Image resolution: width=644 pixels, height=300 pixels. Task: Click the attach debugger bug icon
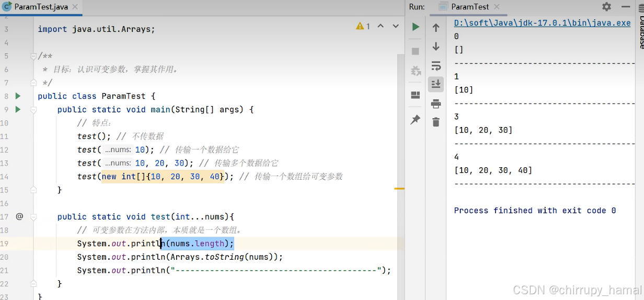tap(416, 71)
